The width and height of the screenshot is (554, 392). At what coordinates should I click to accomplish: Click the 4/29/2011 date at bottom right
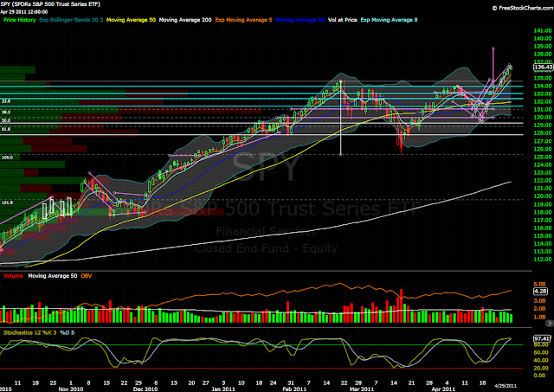coord(506,386)
